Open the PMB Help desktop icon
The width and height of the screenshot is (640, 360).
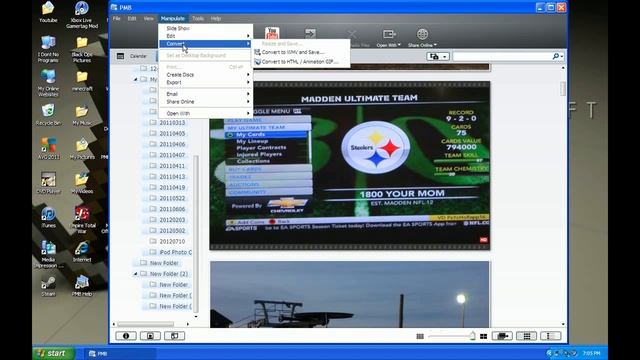[82, 286]
